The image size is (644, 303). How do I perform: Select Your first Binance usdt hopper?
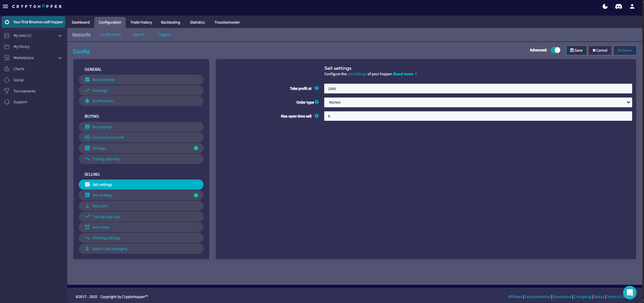33,22
